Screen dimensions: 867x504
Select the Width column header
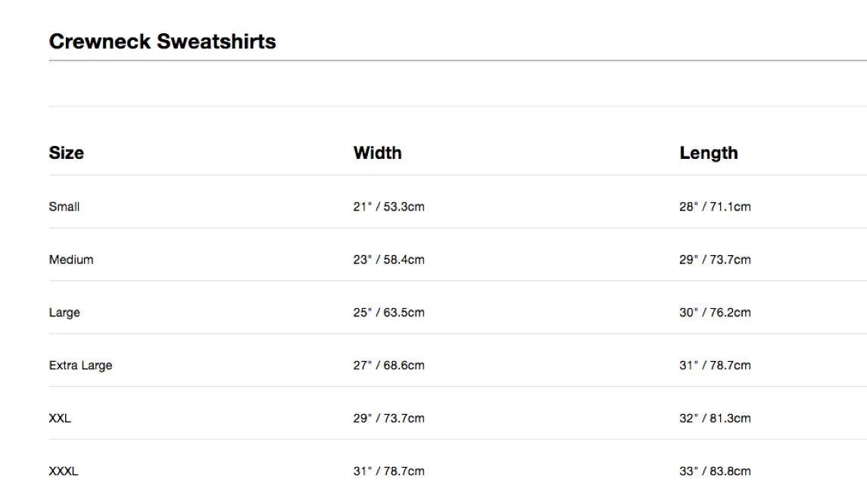point(378,153)
